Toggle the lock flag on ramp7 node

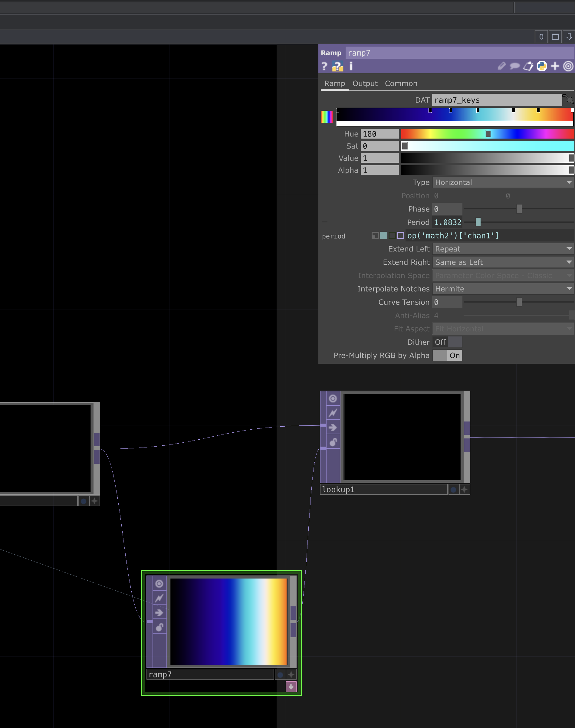coord(159,627)
